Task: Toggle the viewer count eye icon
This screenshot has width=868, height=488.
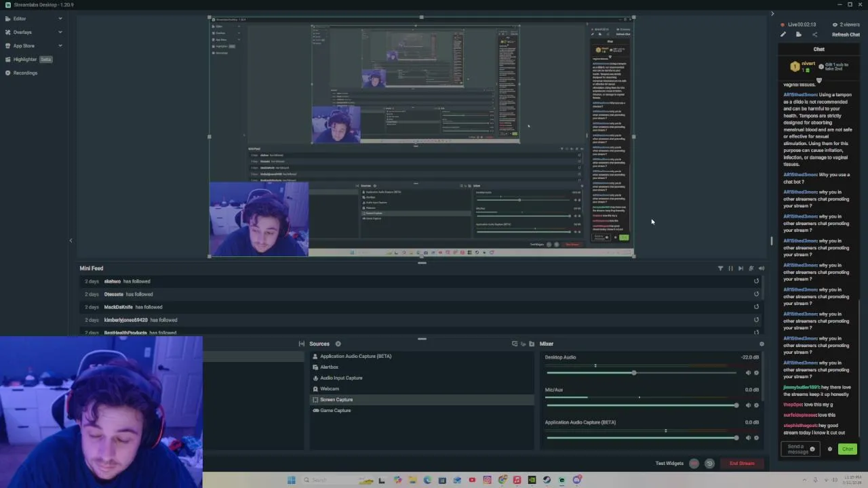Action: [x=835, y=24]
